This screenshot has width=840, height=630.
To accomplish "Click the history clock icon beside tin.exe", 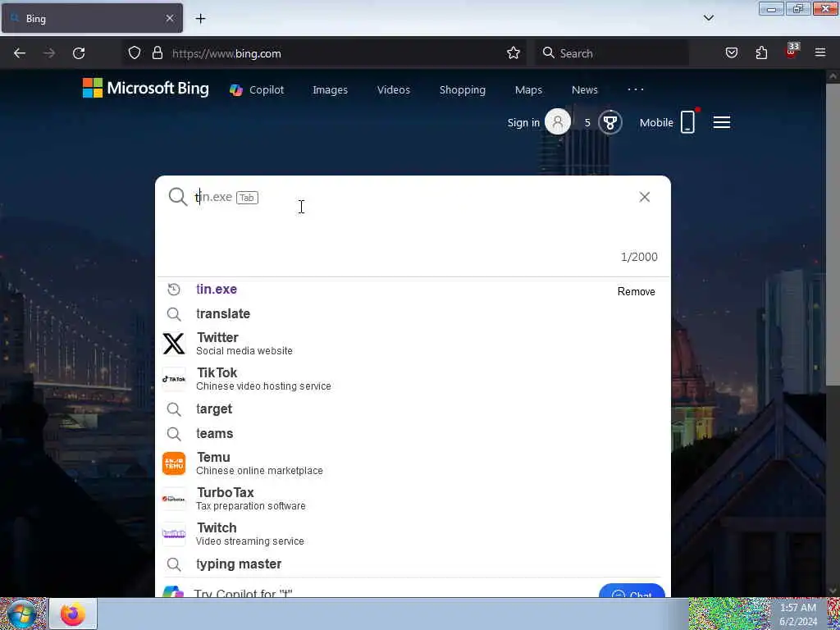I will 174,290.
